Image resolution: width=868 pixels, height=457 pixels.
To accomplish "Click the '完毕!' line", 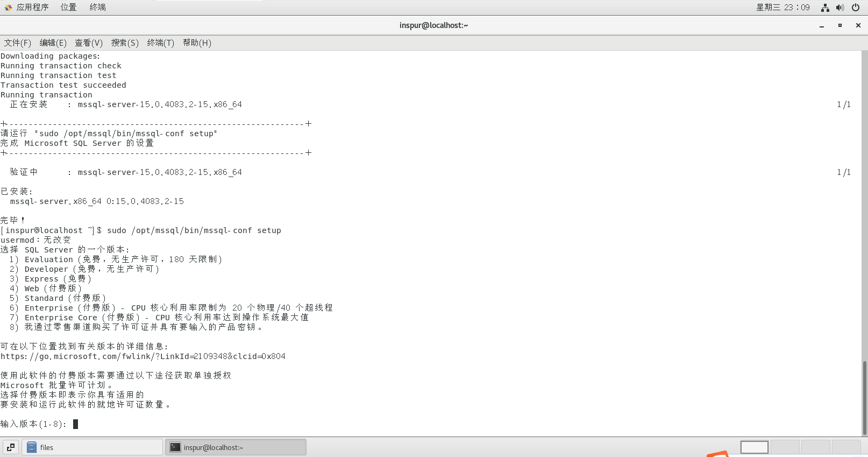I will [x=13, y=220].
